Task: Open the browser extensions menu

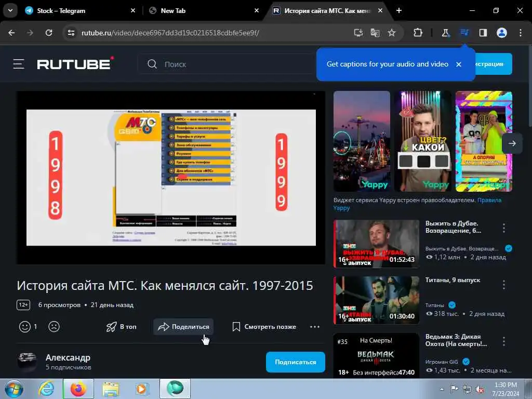Action: 418,33
